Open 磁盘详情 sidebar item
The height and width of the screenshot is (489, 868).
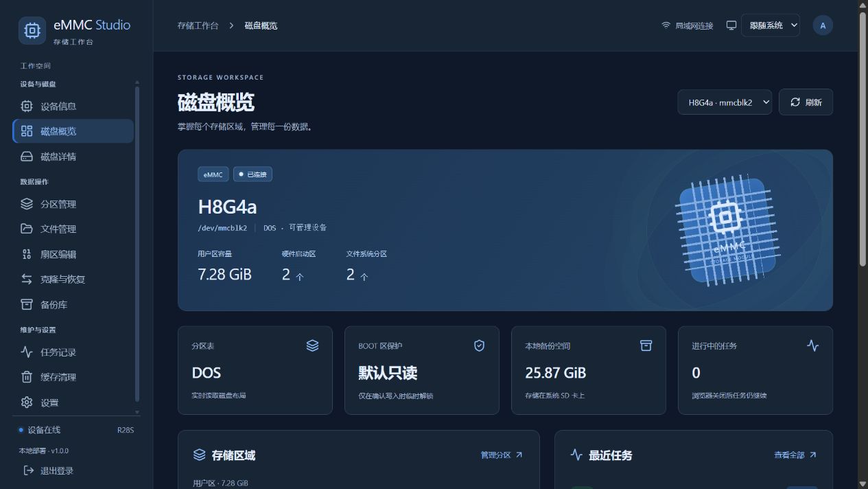(x=73, y=157)
